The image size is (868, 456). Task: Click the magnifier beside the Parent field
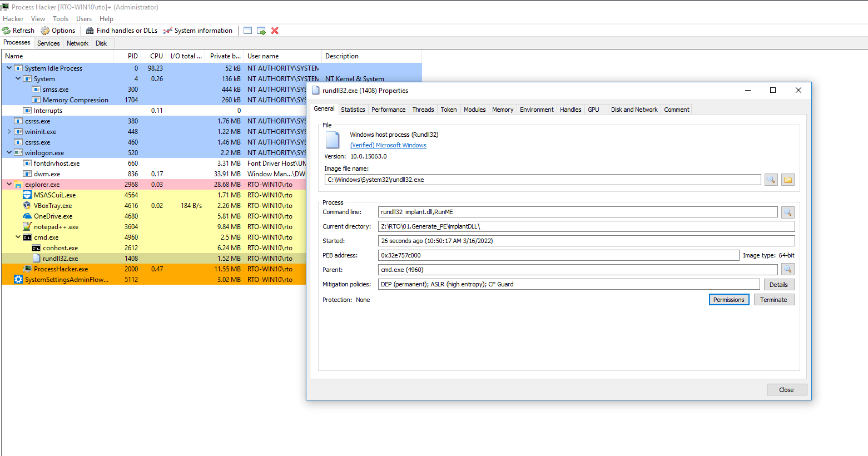[787, 270]
